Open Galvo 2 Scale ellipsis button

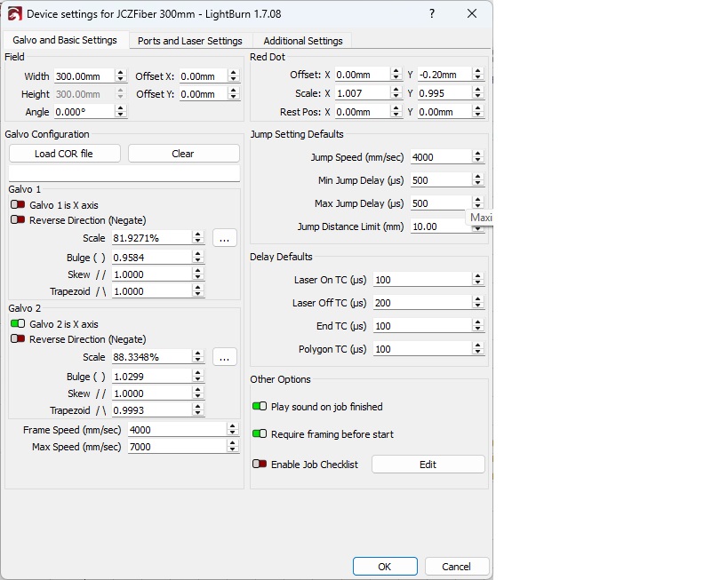(224, 357)
